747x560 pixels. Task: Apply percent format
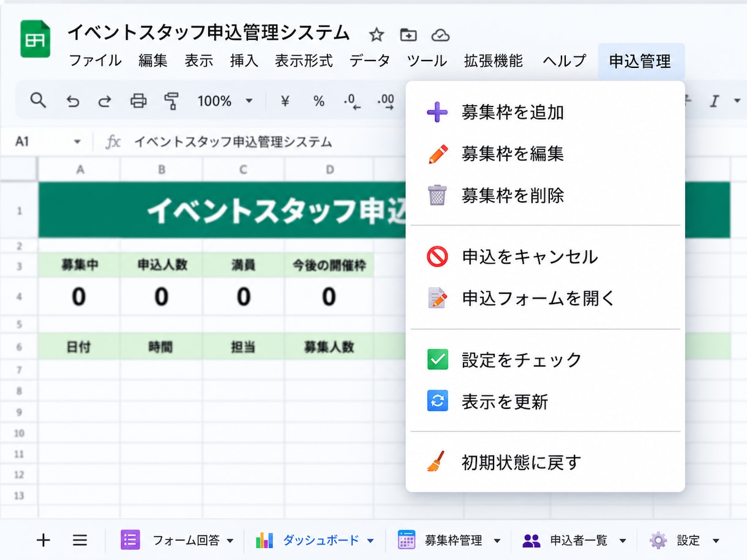pyautogui.click(x=319, y=101)
